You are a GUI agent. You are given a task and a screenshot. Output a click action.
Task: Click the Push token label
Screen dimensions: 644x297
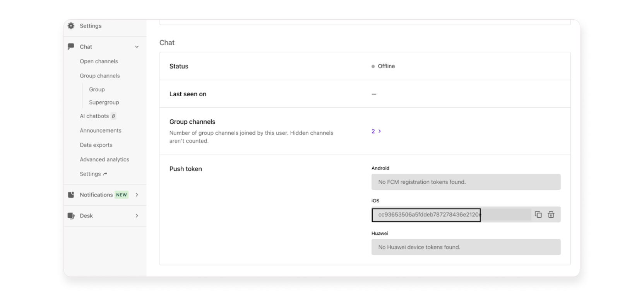[185, 169]
